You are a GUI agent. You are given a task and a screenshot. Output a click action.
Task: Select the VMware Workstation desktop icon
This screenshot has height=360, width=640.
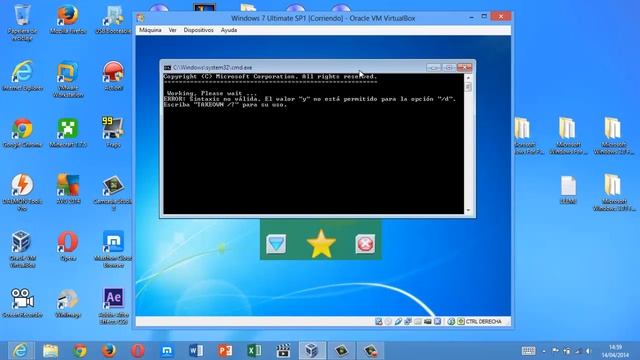68,80
